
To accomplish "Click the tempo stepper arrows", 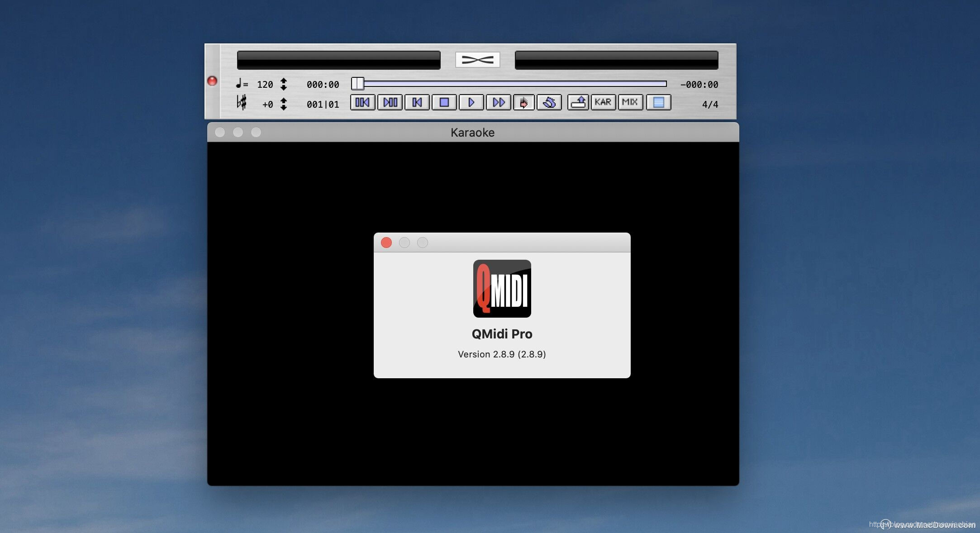I will (284, 84).
